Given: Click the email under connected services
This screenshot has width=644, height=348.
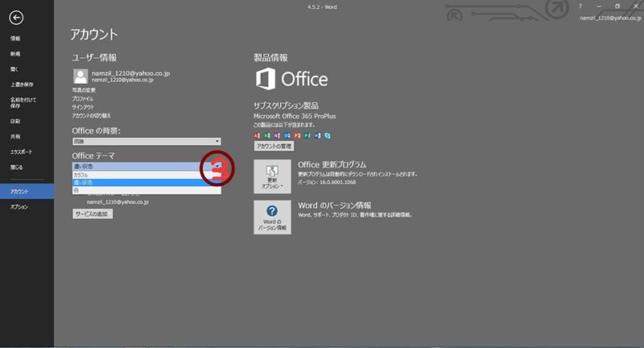Looking at the screenshot, I should pos(118,202).
